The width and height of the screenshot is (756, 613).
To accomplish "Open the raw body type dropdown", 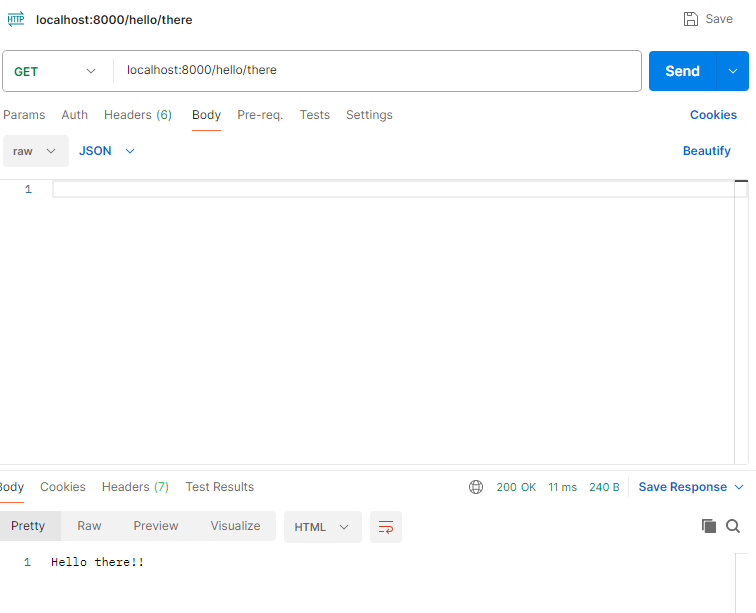I will [x=36, y=151].
